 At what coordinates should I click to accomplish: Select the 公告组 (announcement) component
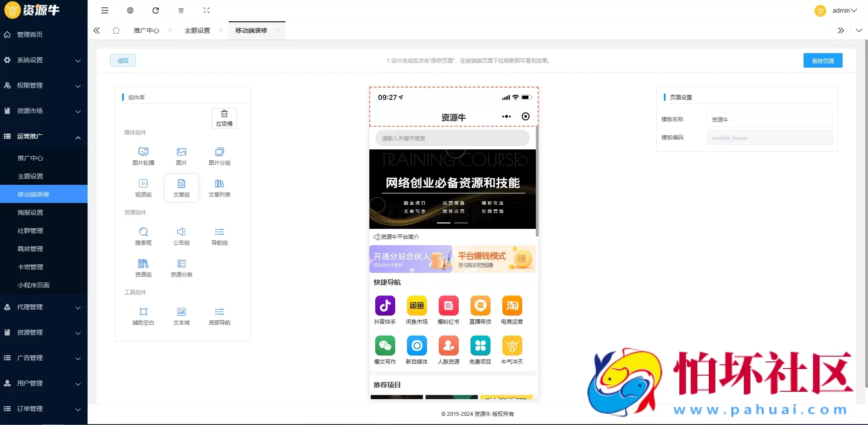[181, 236]
